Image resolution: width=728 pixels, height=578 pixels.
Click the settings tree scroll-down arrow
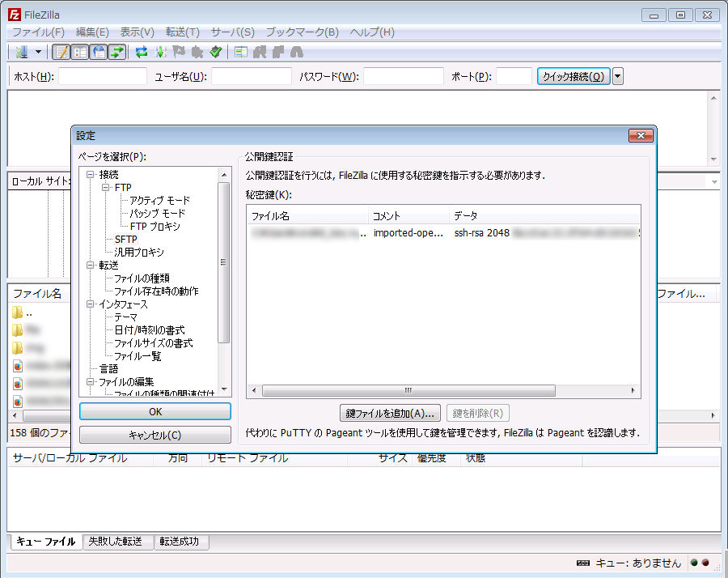(224, 389)
